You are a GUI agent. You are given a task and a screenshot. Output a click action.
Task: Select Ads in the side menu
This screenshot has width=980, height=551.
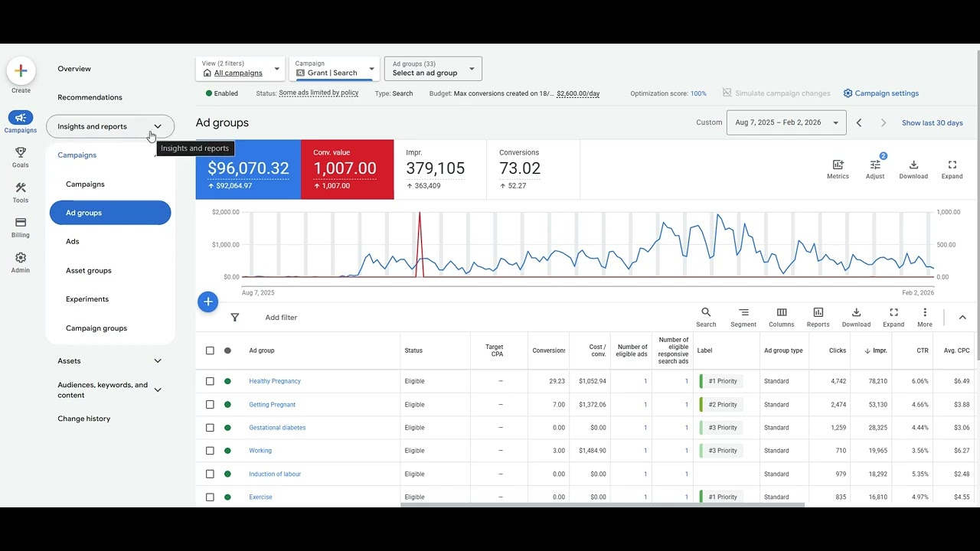[72, 242]
